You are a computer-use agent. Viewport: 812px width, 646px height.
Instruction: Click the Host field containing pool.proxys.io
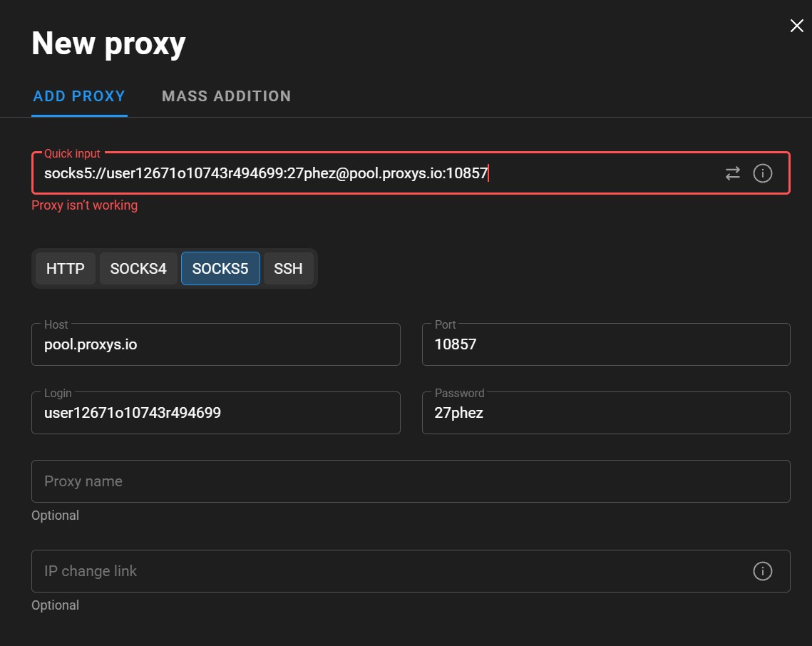point(215,344)
